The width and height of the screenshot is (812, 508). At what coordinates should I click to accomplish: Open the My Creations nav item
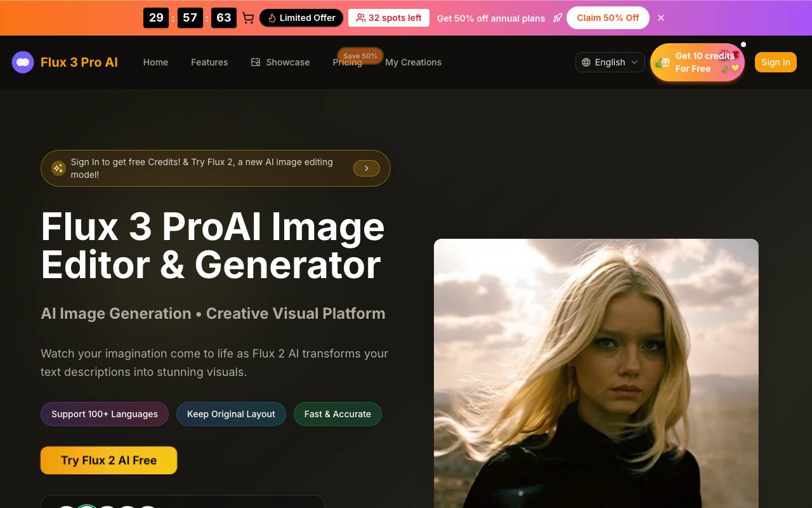click(x=413, y=62)
